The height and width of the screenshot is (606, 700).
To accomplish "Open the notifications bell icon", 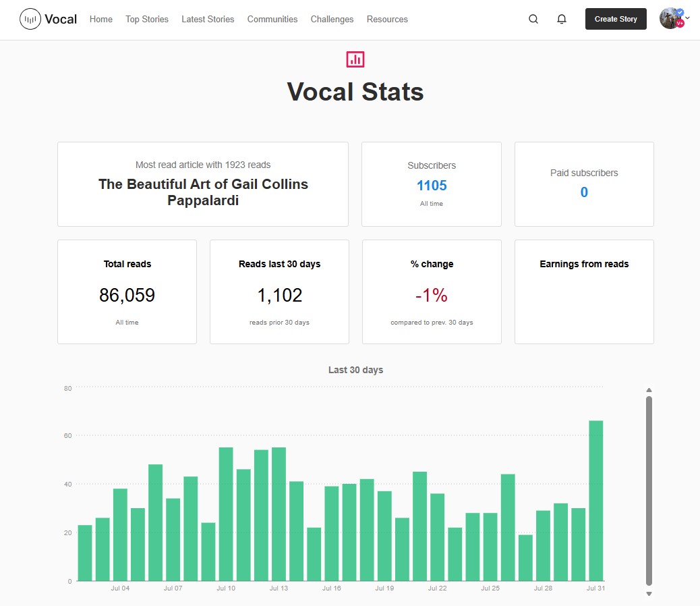I will pyautogui.click(x=562, y=19).
